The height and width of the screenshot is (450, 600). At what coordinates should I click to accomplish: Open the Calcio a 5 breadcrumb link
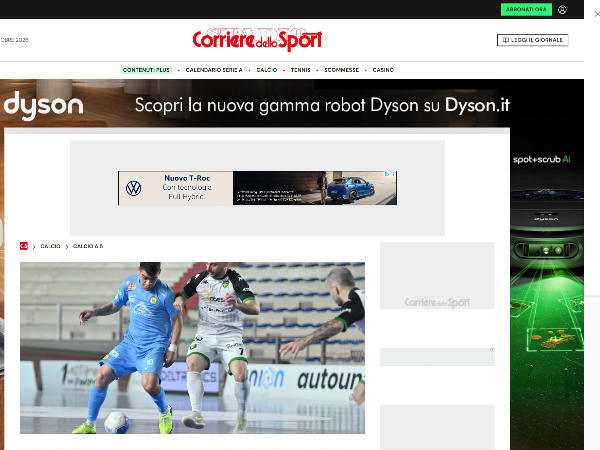point(88,246)
